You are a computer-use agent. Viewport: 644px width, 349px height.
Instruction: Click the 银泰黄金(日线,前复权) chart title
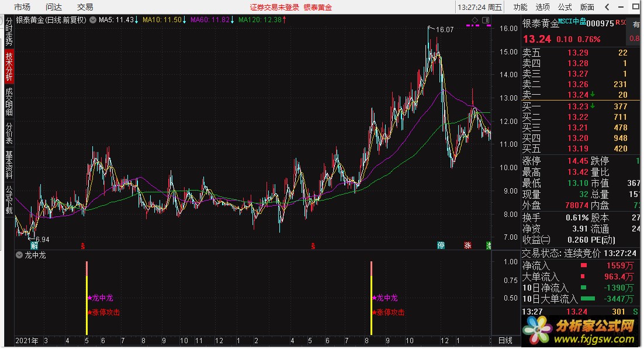[51, 20]
